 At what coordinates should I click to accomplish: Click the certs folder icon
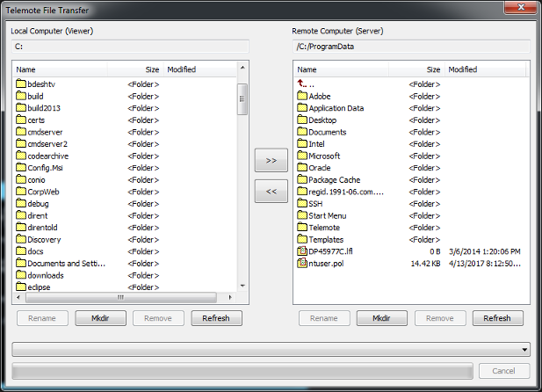point(21,120)
